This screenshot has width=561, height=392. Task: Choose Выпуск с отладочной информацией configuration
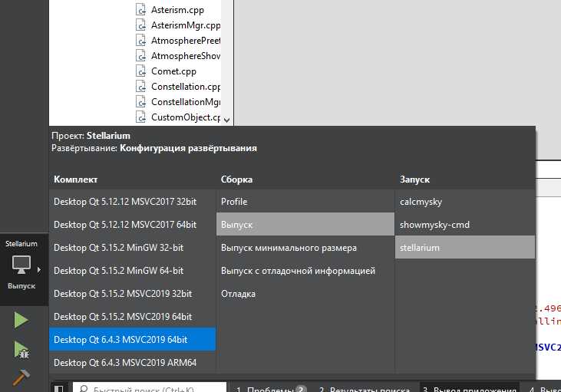tap(305, 271)
